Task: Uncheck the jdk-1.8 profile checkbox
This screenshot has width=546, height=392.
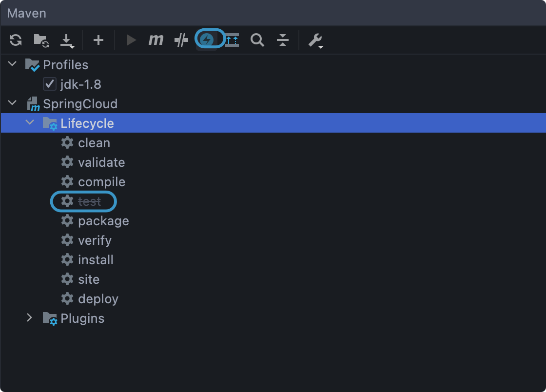Action: (x=50, y=84)
